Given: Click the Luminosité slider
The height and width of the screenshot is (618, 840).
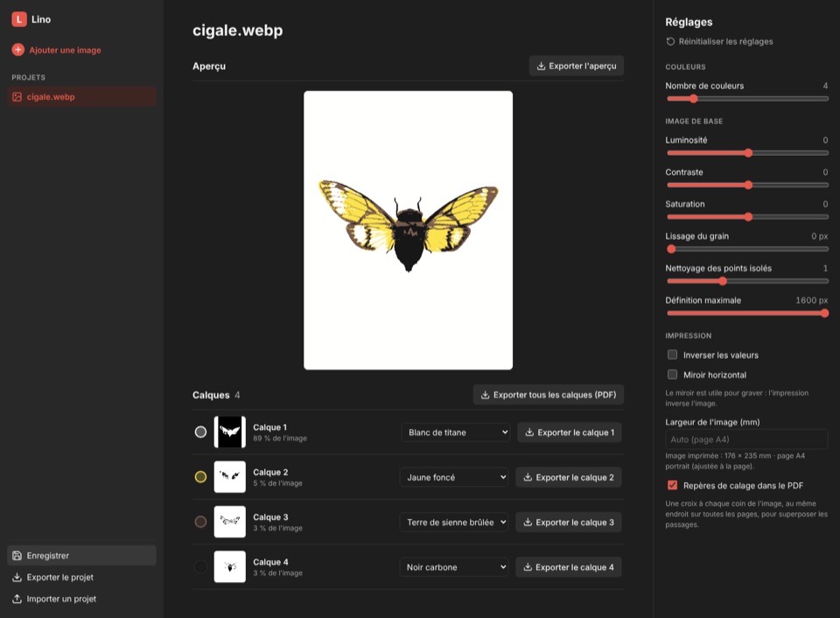Looking at the screenshot, I should (x=747, y=153).
